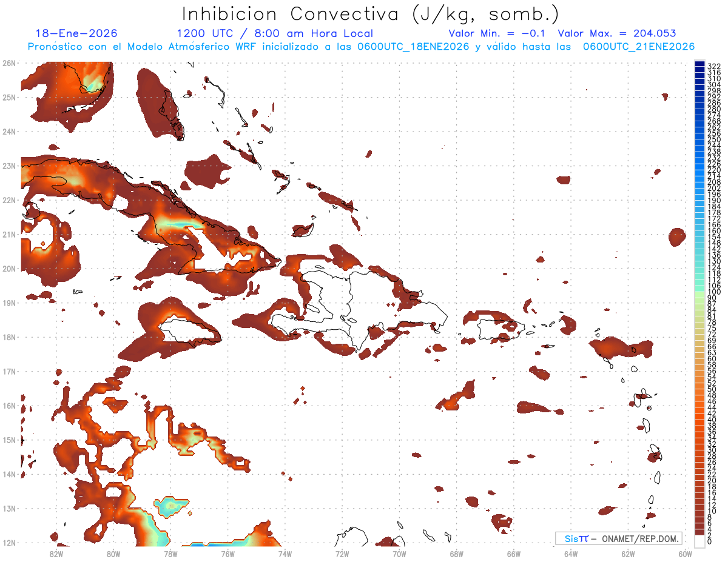Click the 78W longitude label
The width and height of the screenshot is (728, 562).
(x=170, y=554)
